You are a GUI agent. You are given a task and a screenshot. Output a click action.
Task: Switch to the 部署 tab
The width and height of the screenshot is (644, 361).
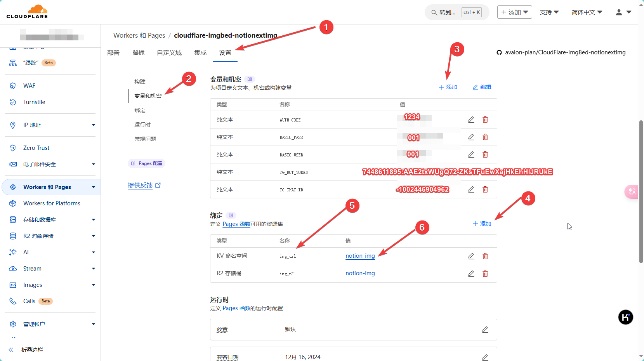[x=113, y=52]
